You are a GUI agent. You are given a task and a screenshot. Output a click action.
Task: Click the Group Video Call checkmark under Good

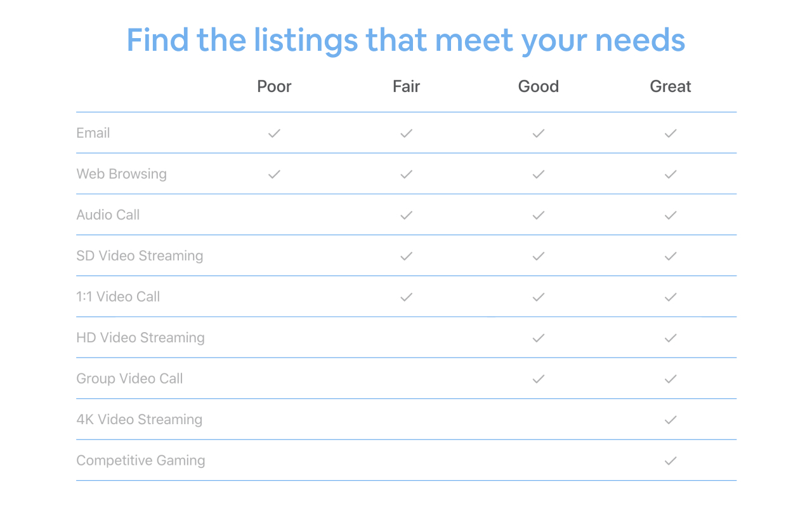539,378
